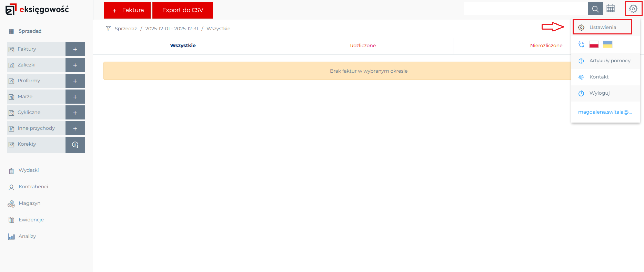
Task: Open Artykuły pomocy help articles
Action: point(610,61)
